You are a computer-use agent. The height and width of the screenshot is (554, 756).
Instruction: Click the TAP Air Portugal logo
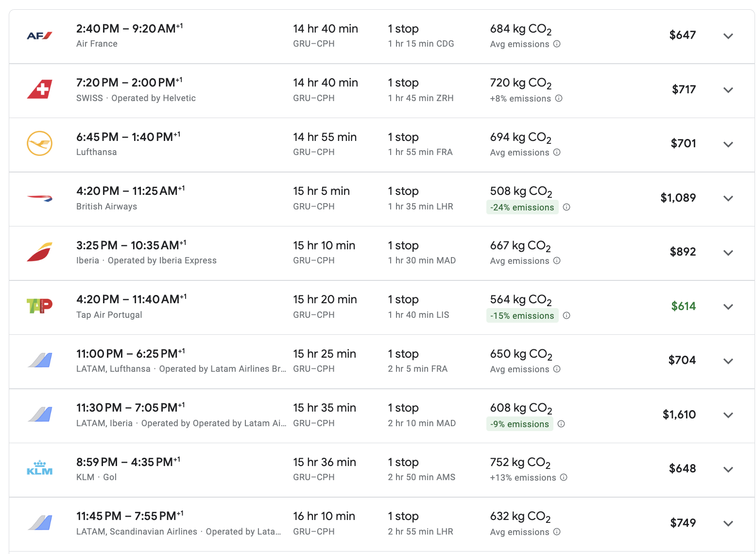point(39,306)
